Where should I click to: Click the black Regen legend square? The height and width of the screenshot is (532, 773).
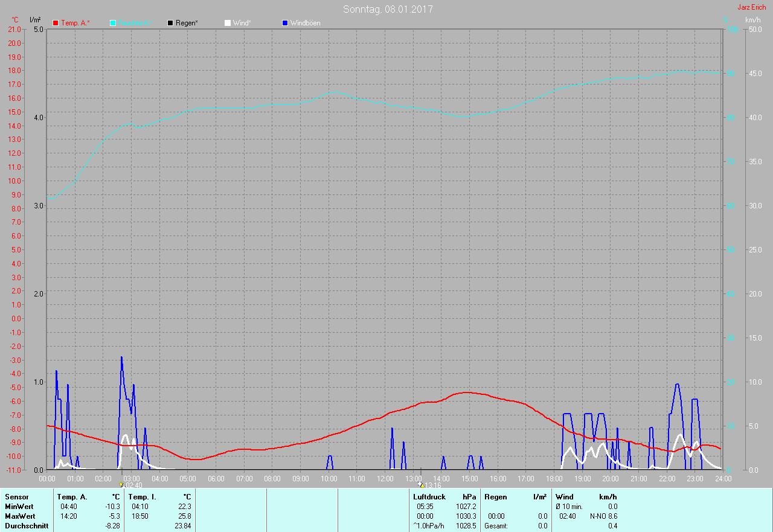point(170,23)
